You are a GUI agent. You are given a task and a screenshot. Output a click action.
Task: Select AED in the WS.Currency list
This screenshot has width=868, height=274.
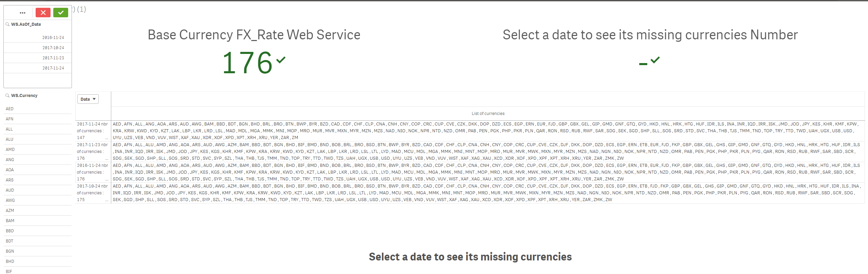coord(10,109)
